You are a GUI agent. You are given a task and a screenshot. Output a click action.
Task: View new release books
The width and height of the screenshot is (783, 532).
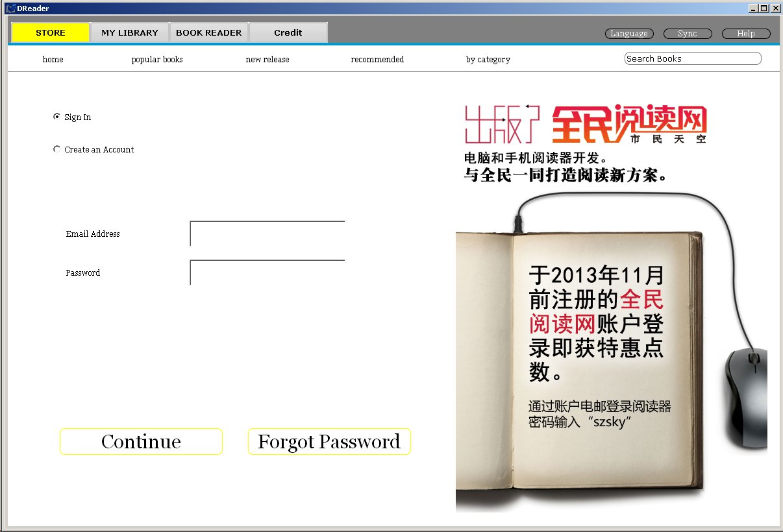[x=267, y=59]
